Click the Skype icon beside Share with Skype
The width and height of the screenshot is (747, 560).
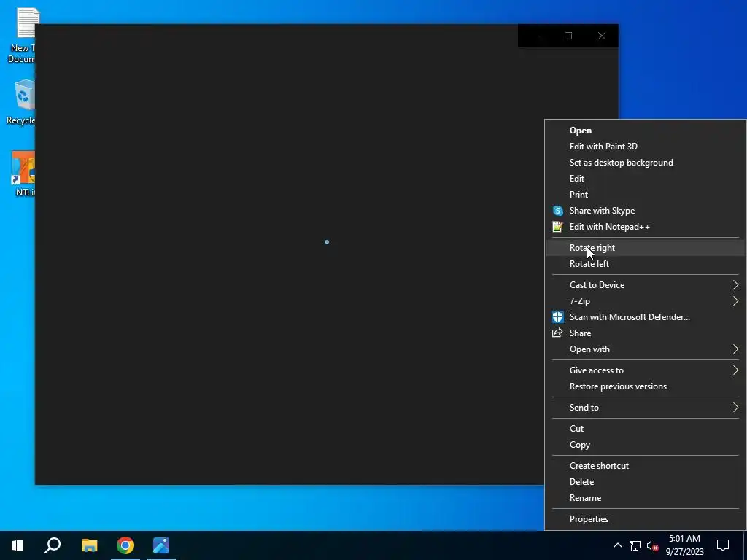coord(557,211)
